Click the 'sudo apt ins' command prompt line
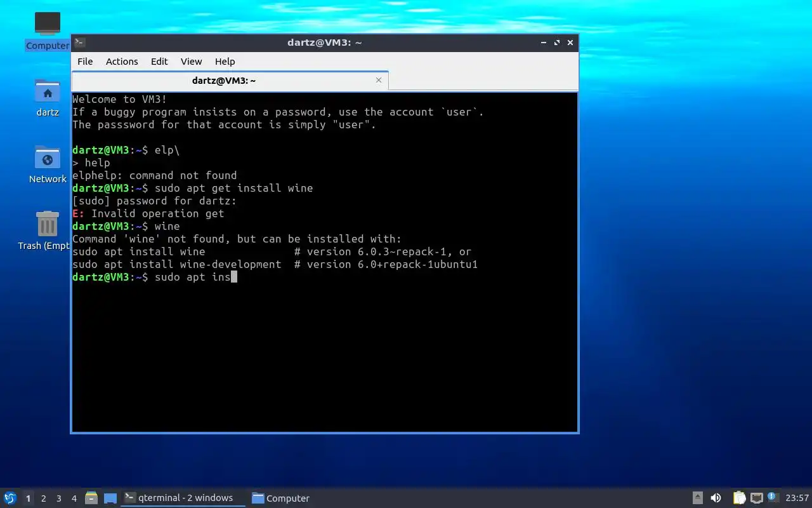The image size is (812, 508). tap(155, 277)
